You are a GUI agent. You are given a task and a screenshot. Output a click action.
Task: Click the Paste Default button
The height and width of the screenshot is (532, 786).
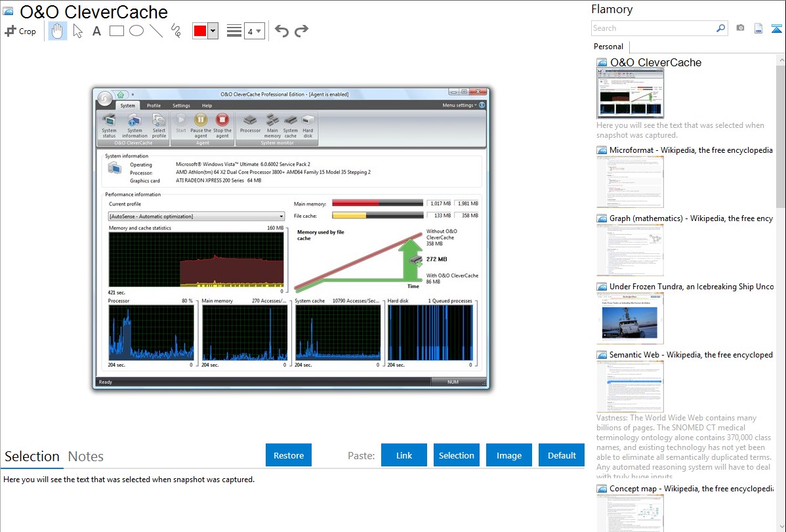(x=562, y=455)
